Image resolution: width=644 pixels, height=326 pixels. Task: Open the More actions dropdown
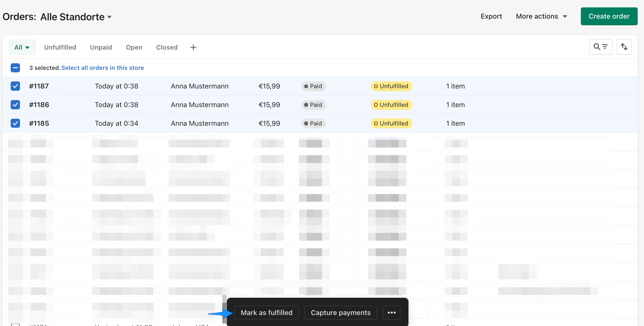[x=541, y=16]
